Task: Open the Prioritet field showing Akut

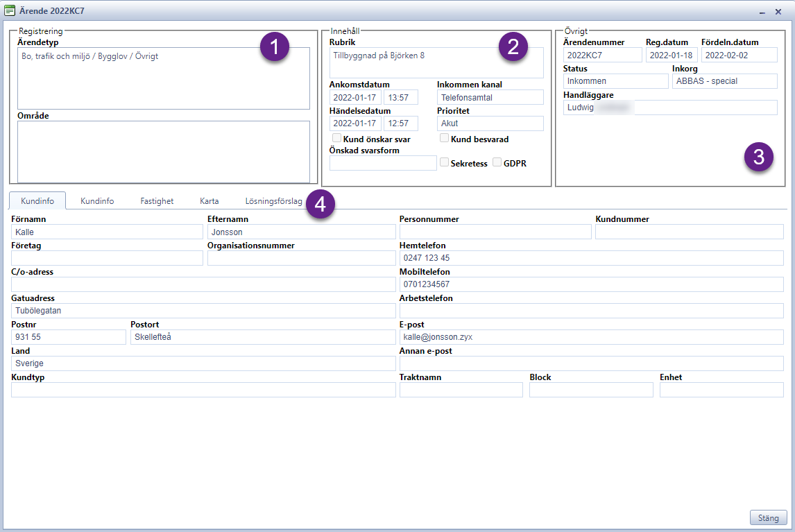Action: click(490, 123)
